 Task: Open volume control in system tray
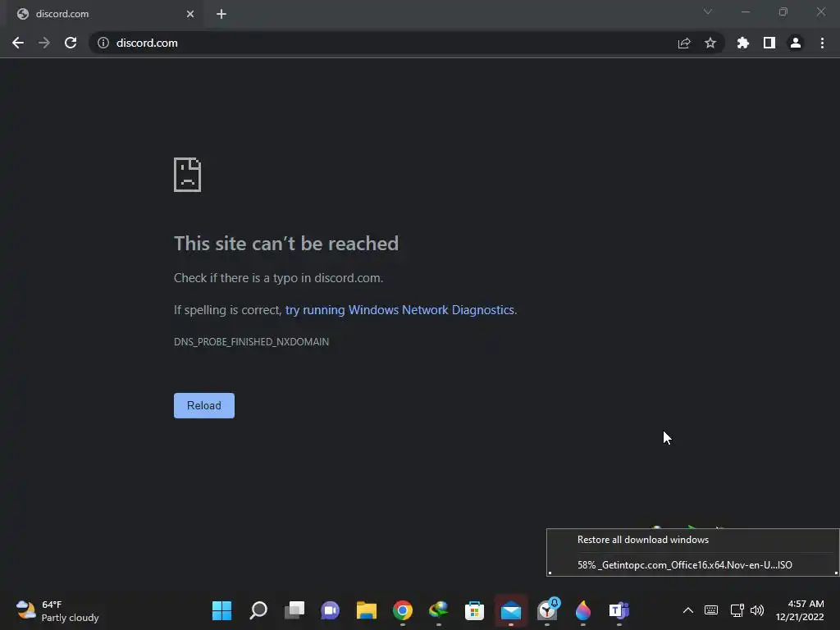[757, 610]
